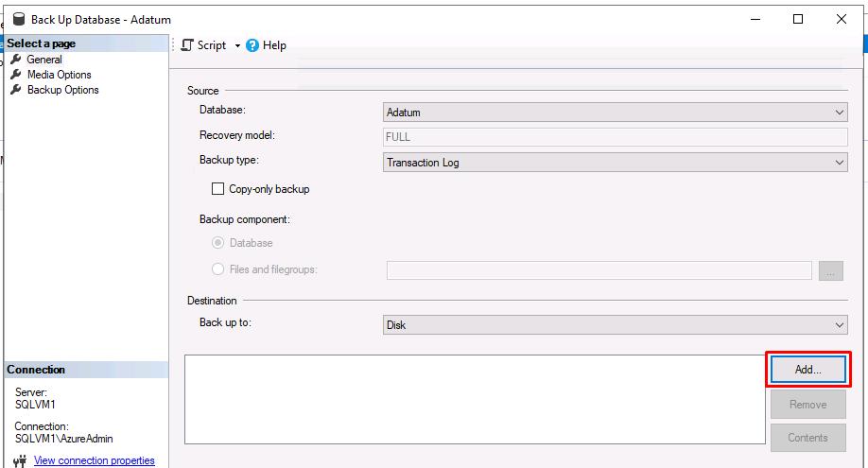Click the Connection section header
The image size is (868, 468).
click(86, 370)
